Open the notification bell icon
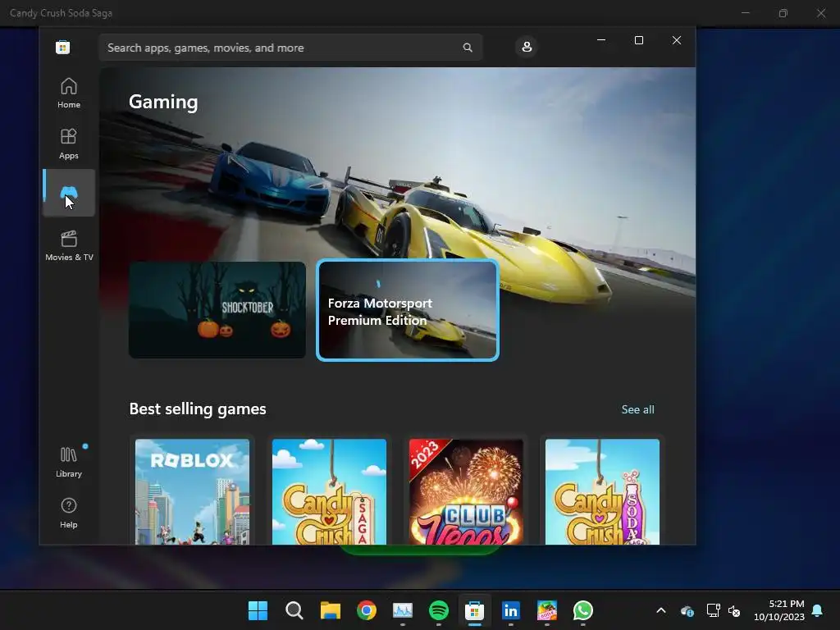840x630 pixels. coord(818,610)
